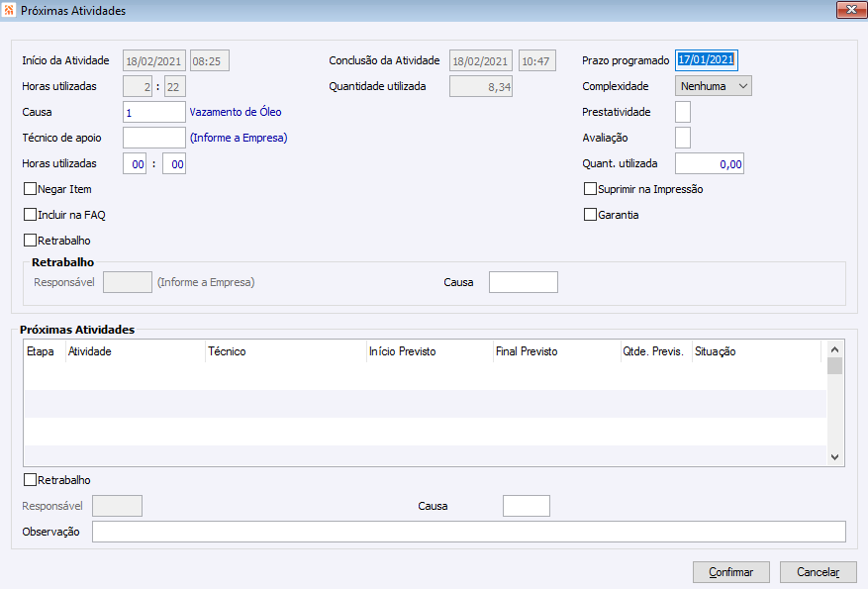This screenshot has width=868, height=589.
Task: Click the Qtde. Previs. column header
Action: point(656,351)
